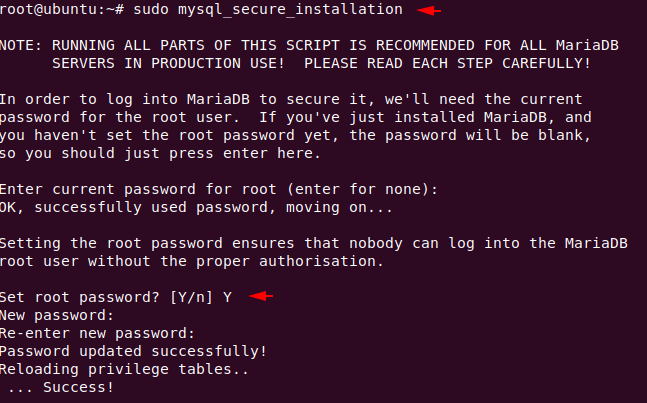Click the 'Re-enter new password:' prompt line
This screenshot has width=647, height=403.
click(97, 333)
